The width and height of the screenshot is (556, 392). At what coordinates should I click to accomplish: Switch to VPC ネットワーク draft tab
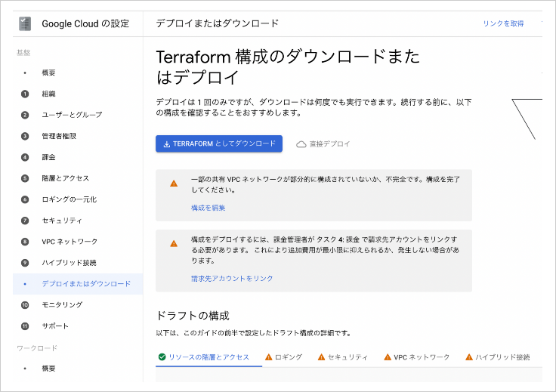pos(417,357)
